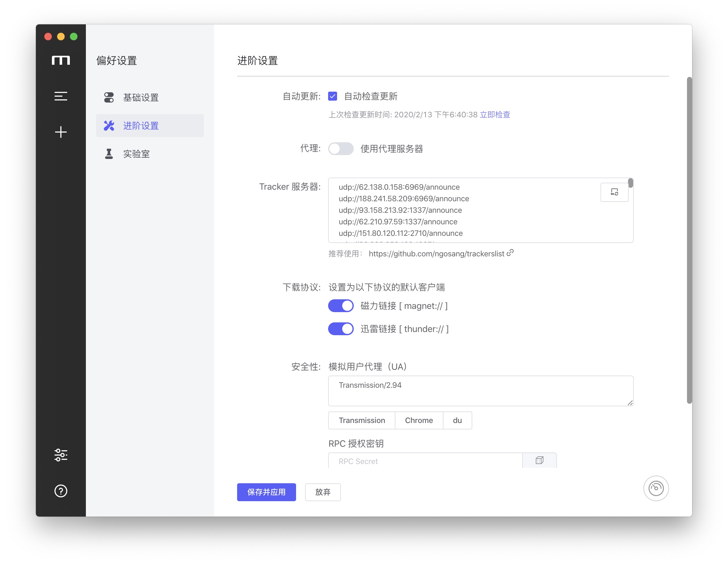The height and width of the screenshot is (564, 728).
Task: Turn off the thunder:// protocol toggle
Action: point(340,329)
